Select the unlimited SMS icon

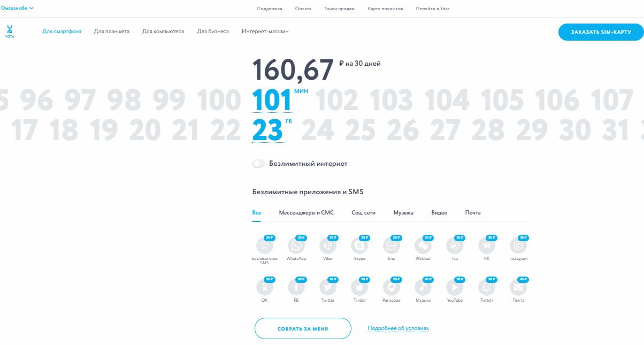tap(265, 246)
